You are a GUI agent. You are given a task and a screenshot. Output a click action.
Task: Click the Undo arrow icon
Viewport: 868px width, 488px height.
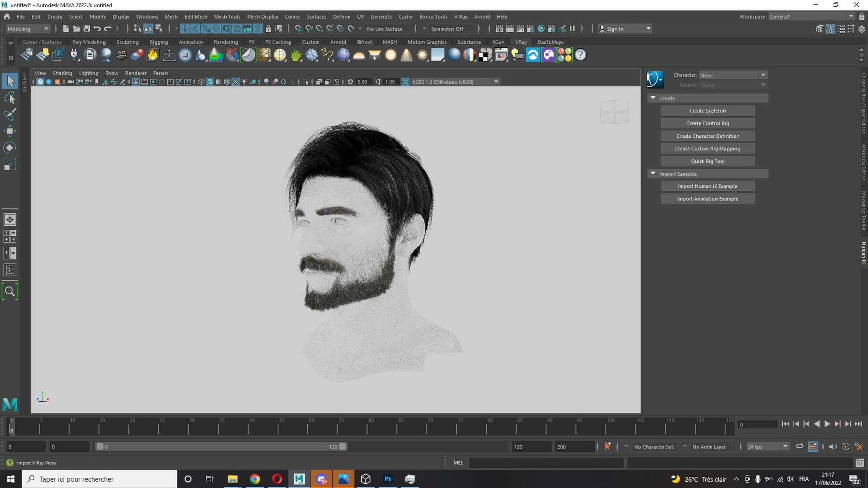(x=97, y=29)
